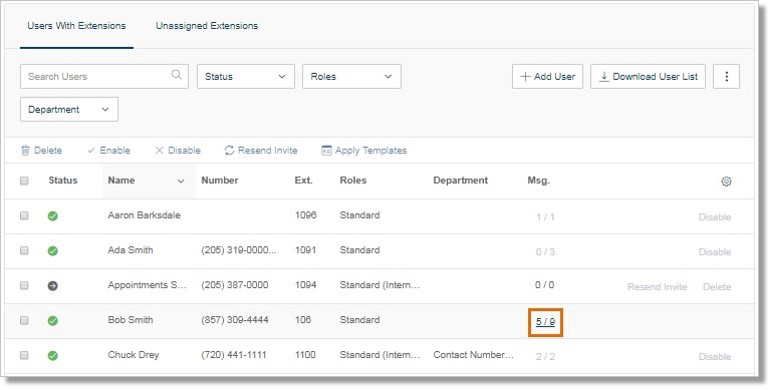Click Disable link for Ada Smith

pyautogui.click(x=714, y=252)
